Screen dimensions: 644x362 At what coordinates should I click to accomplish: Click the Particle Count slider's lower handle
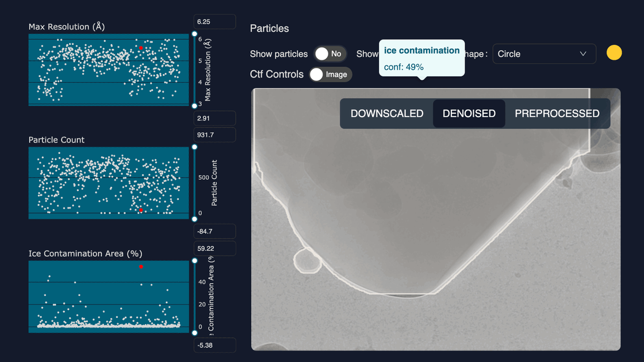(x=194, y=219)
